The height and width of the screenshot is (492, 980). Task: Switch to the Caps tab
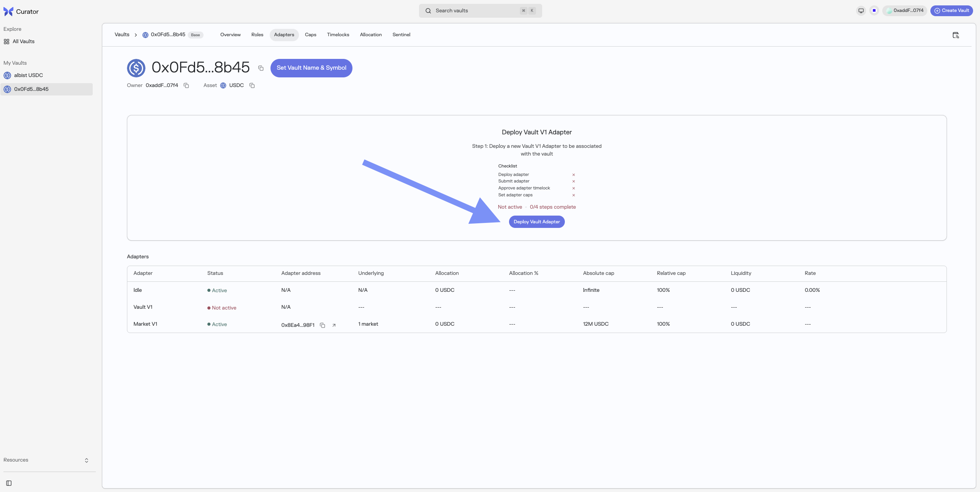coord(311,35)
